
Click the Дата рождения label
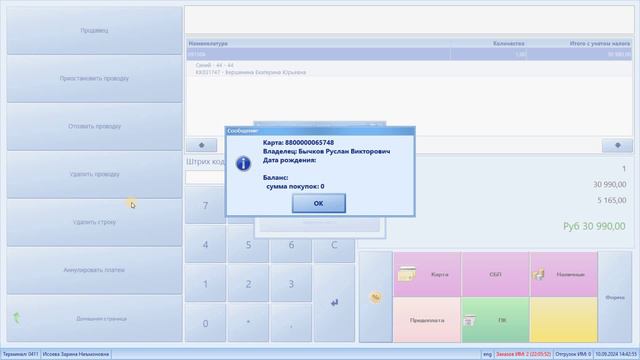289,160
